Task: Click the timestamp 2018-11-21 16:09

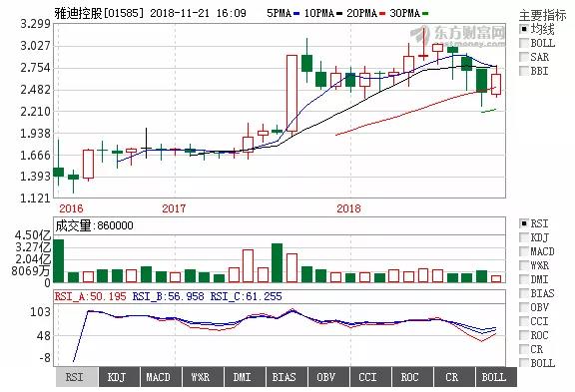Action: coord(198,13)
